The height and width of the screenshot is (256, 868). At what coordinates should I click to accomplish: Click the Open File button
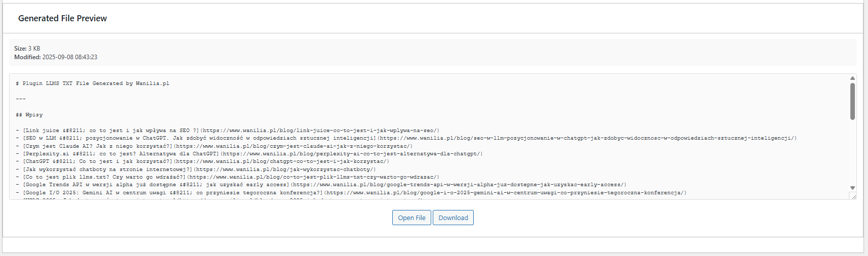click(411, 218)
